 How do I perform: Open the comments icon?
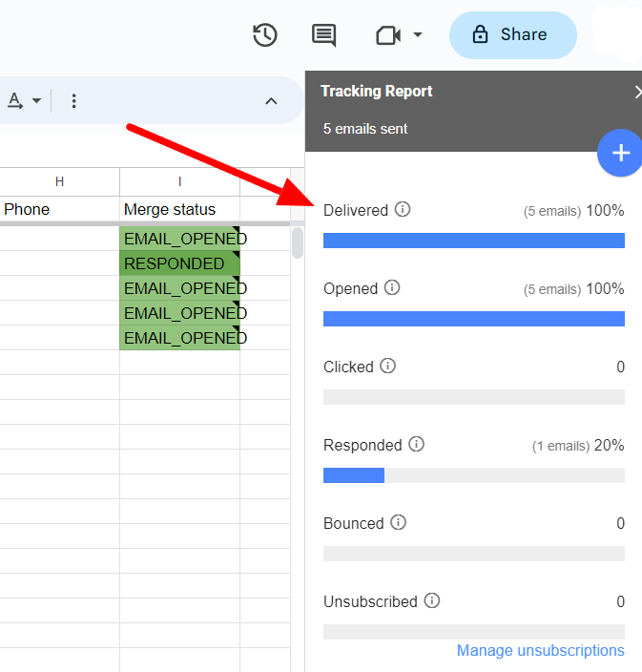(324, 35)
